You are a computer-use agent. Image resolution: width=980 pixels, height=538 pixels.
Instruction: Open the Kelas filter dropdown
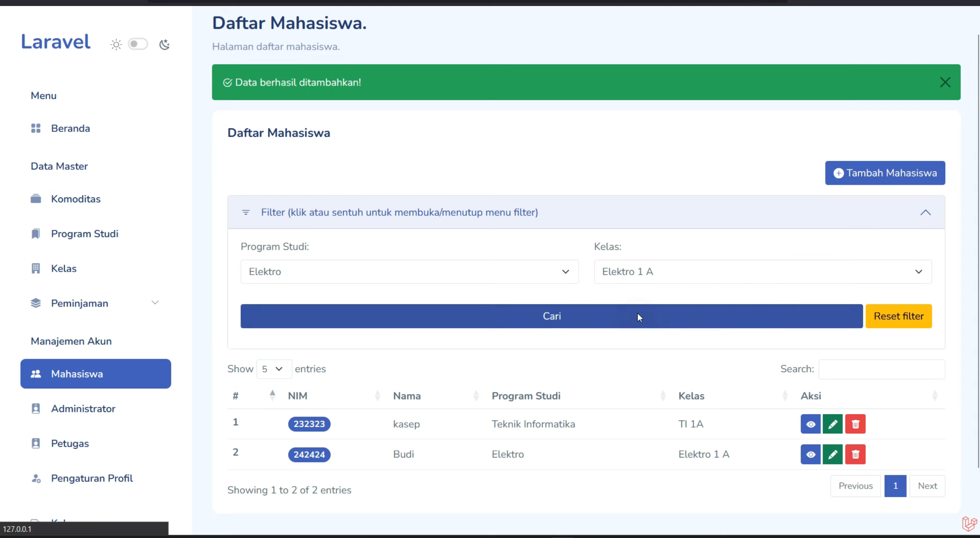point(762,272)
